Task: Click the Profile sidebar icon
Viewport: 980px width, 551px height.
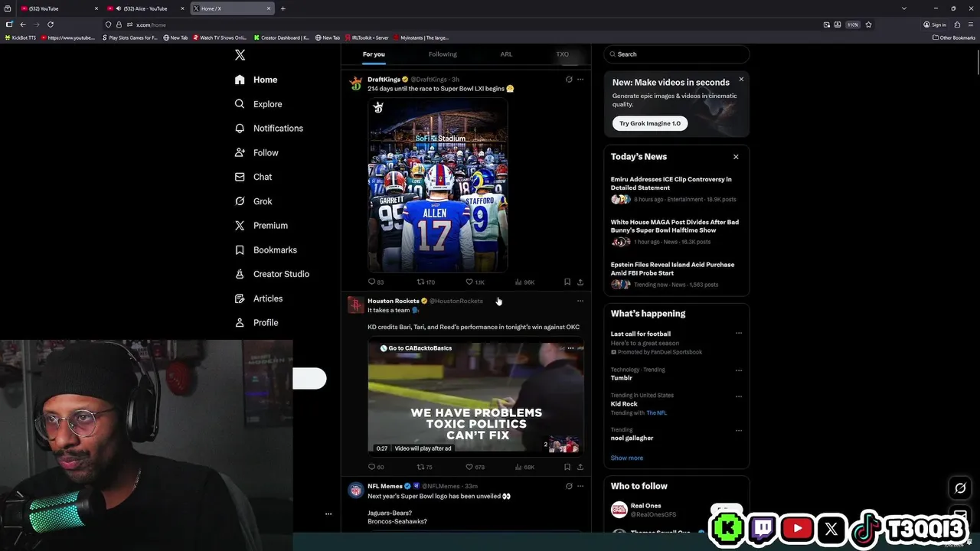Action: (x=240, y=323)
